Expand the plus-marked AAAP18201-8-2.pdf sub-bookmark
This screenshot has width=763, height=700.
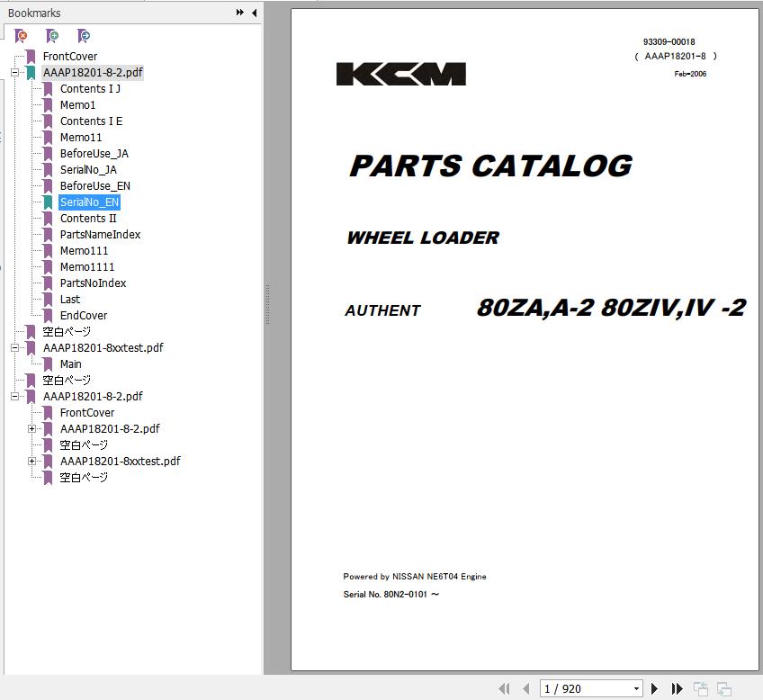tap(31, 428)
